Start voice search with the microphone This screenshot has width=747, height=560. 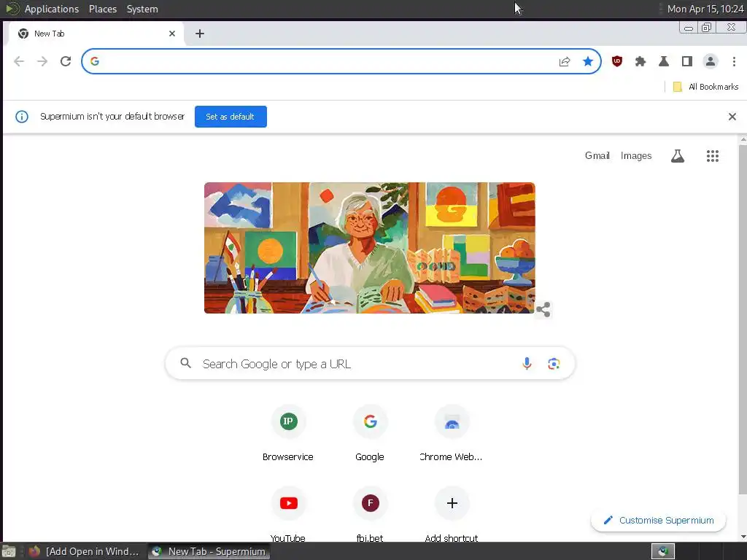[x=527, y=364]
